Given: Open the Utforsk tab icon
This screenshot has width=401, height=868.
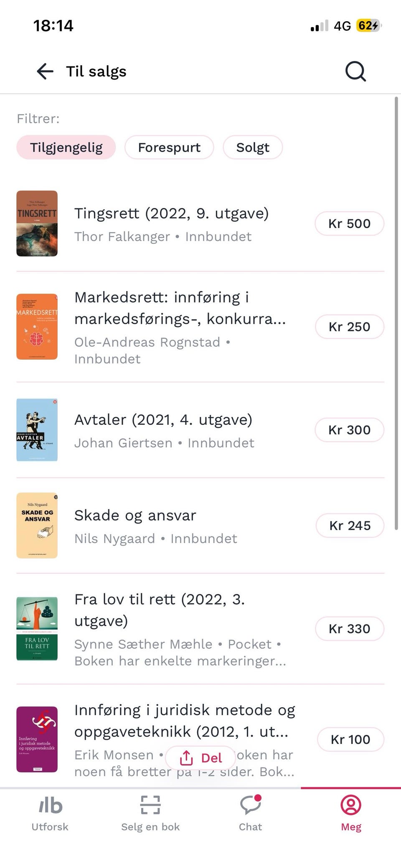Looking at the screenshot, I should coord(50,805).
